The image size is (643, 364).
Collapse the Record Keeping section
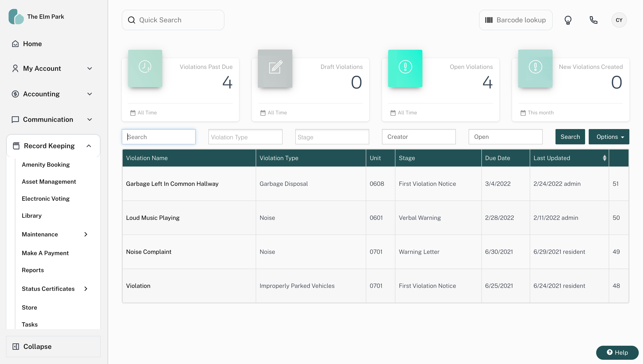pyautogui.click(x=89, y=146)
